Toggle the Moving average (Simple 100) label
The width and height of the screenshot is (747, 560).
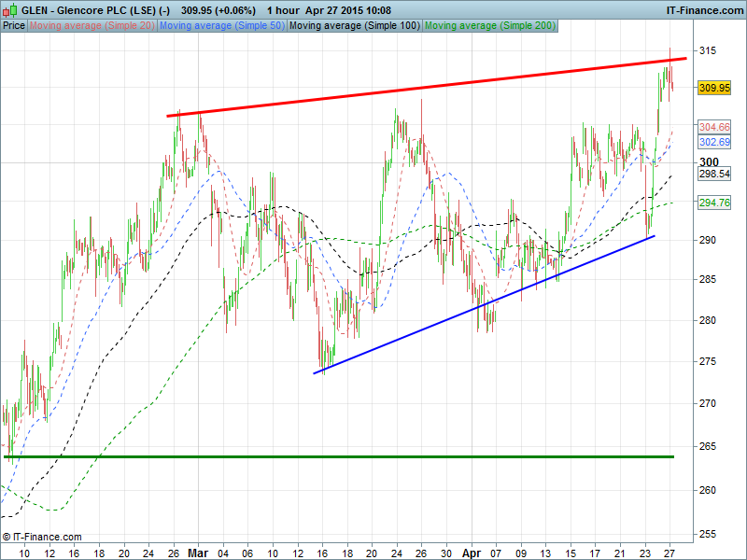[354, 25]
